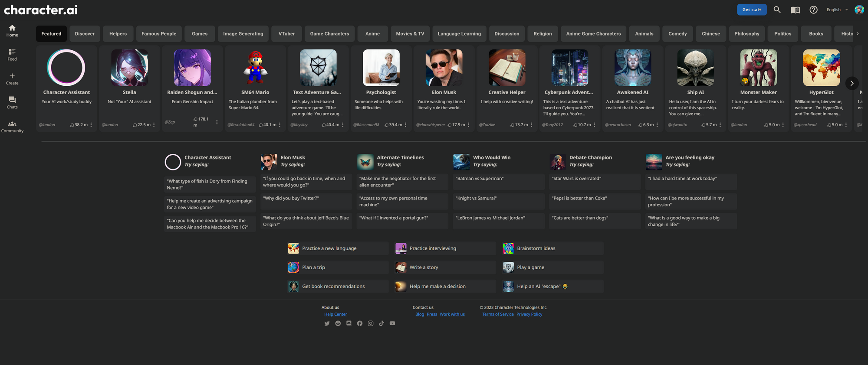This screenshot has width=868, height=365.
Task: Click Write a story
Action: click(x=445, y=267)
